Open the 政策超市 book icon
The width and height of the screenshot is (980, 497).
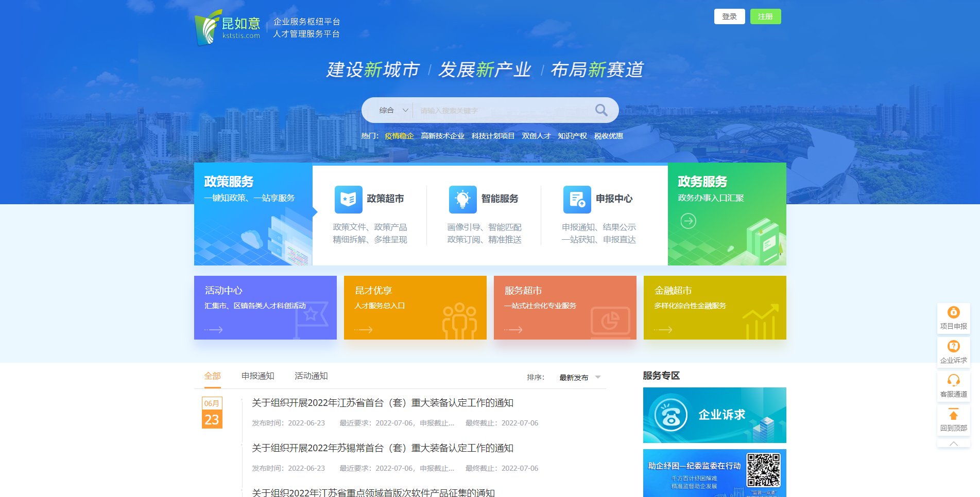[x=348, y=200]
